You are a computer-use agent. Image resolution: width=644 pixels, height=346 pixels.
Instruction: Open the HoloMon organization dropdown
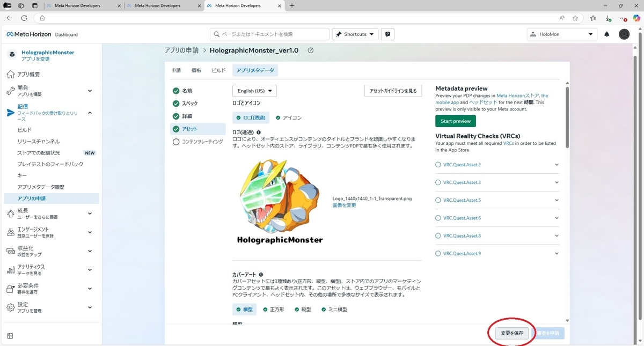(562, 34)
